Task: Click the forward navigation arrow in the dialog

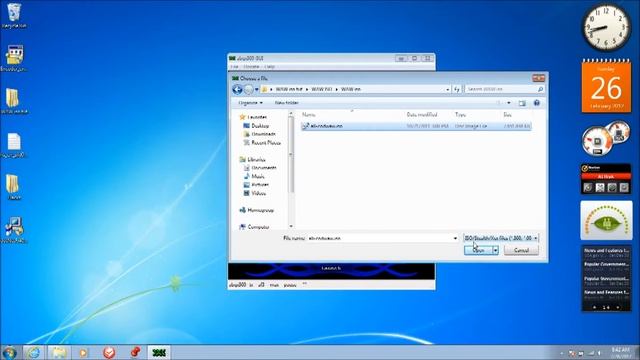Action: coord(248,89)
